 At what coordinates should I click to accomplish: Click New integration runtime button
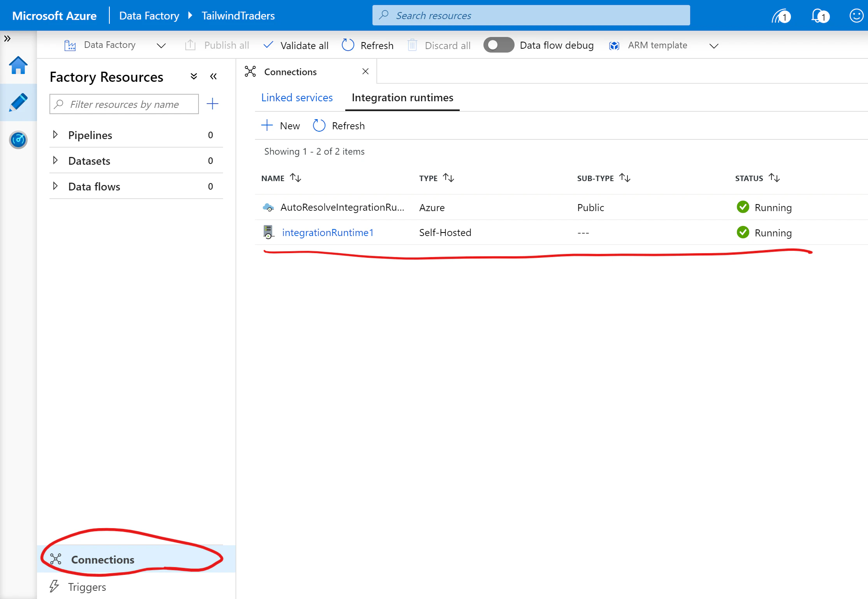280,125
